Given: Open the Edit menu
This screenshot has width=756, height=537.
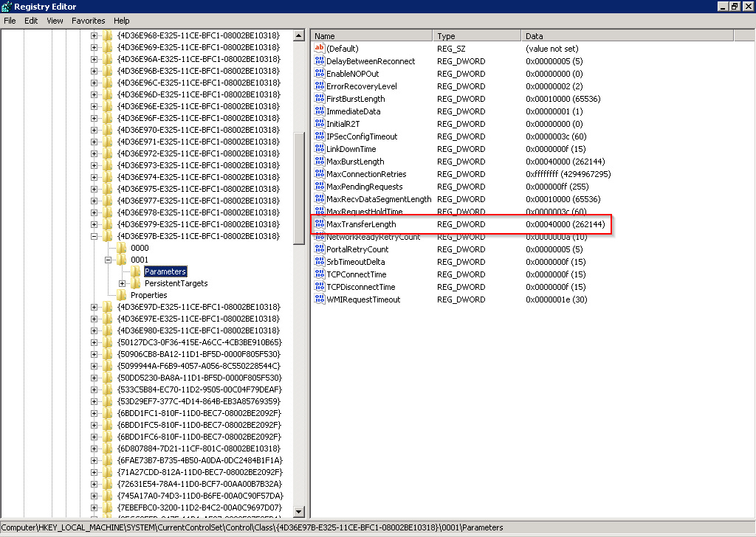Looking at the screenshot, I should point(31,21).
